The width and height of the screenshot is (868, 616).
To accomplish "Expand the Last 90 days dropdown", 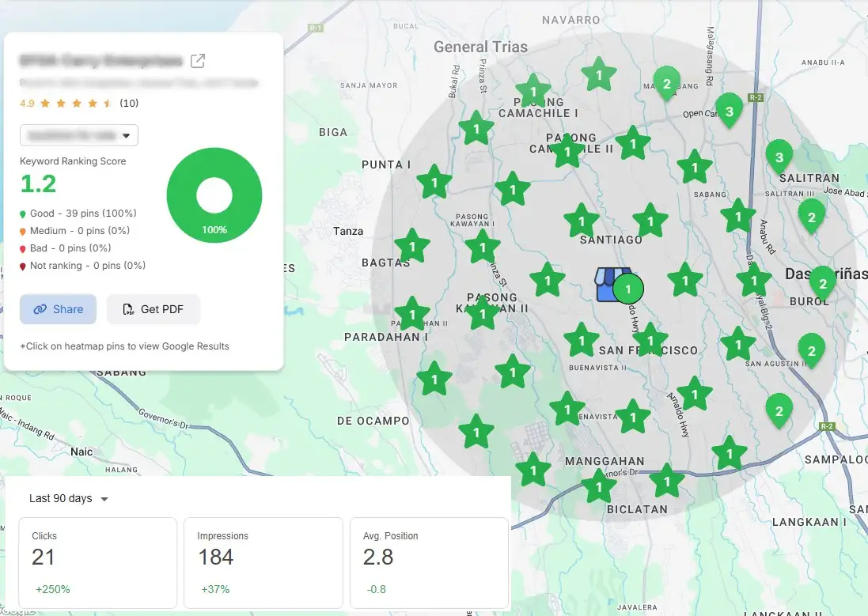I will click(x=69, y=498).
